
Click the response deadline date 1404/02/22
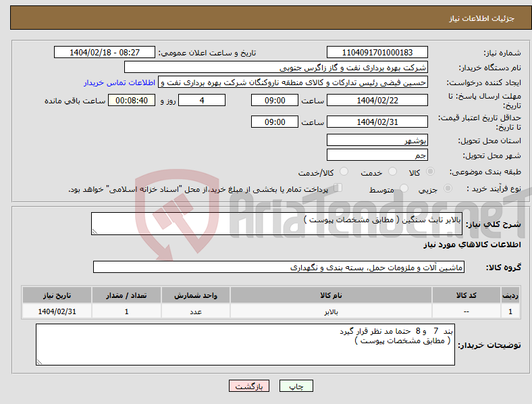377,100
